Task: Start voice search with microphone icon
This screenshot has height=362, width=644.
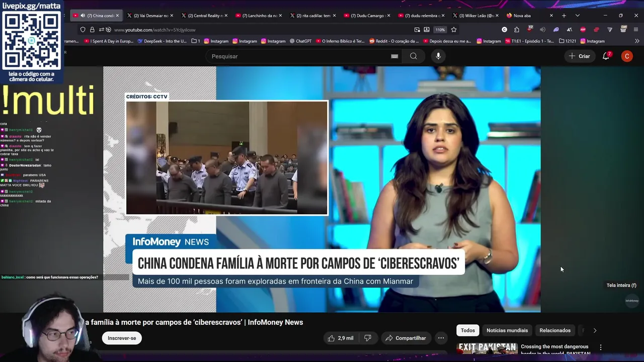Action: (x=438, y=56)
